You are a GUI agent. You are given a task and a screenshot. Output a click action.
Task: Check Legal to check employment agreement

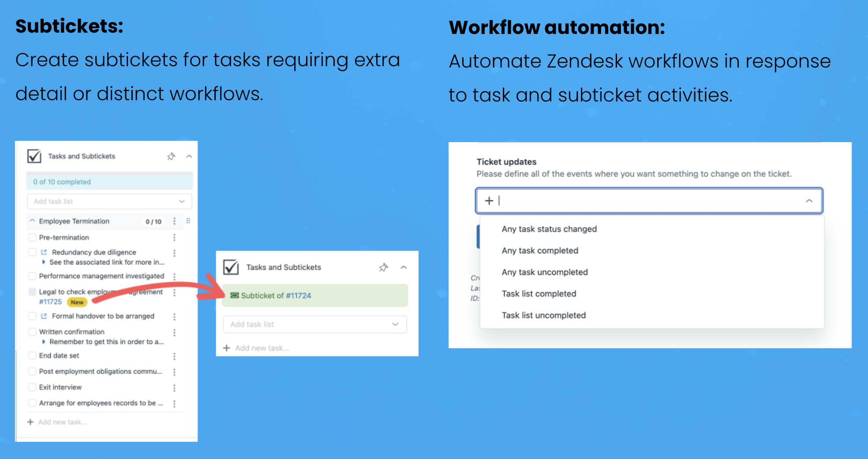click(x=32, y=292)
